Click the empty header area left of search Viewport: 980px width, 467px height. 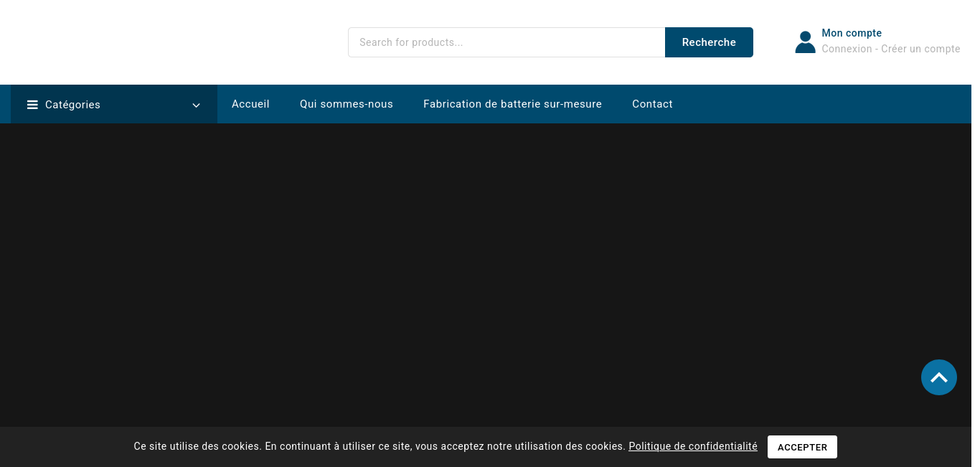pyautogui.click(x=172, y=42)
